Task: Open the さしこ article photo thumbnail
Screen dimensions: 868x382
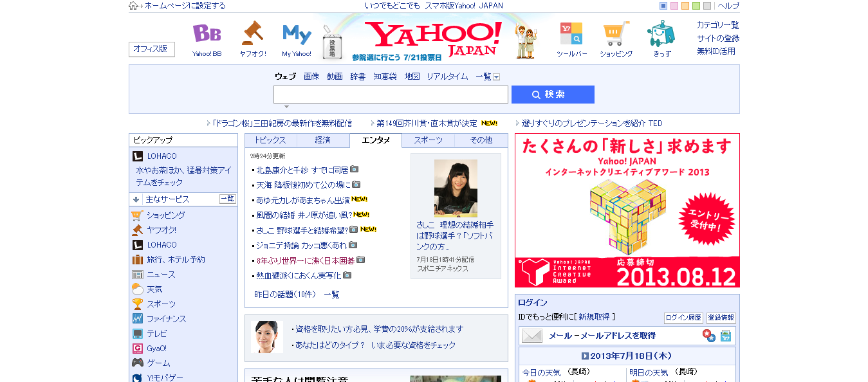Action: click(x=456, y=188)
